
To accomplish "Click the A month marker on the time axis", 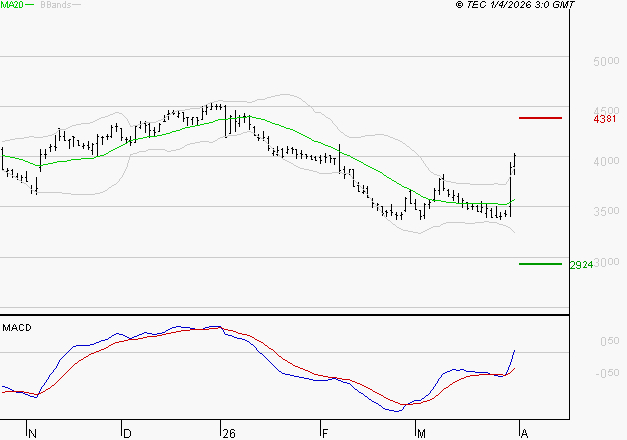I will click(525, 434).
